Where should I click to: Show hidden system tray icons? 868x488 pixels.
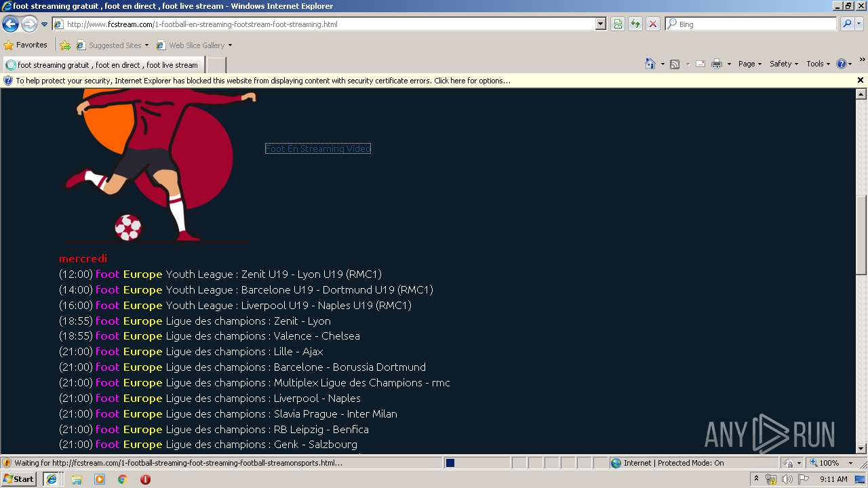click(x=756, y=479)
